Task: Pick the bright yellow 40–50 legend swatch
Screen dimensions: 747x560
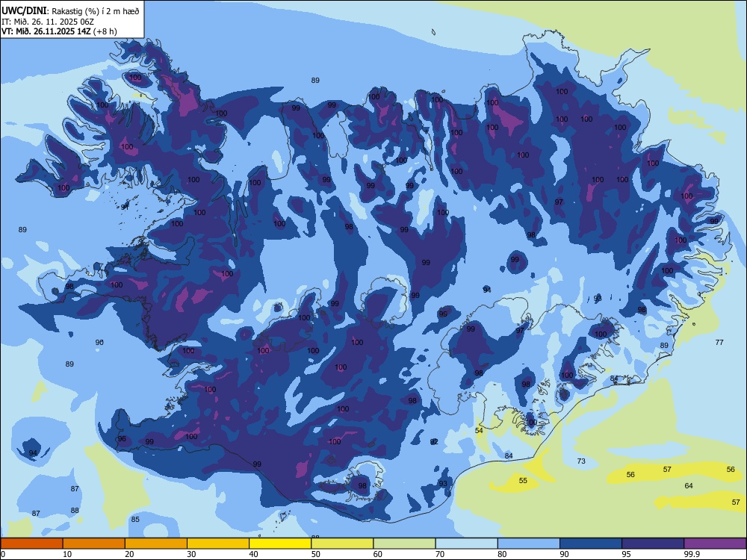Action: pos(280,544)
